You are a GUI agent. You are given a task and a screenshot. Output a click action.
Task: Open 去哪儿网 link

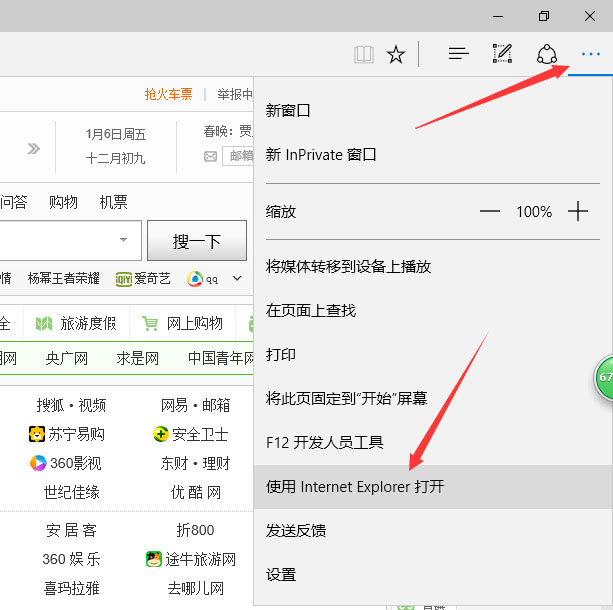195,588
